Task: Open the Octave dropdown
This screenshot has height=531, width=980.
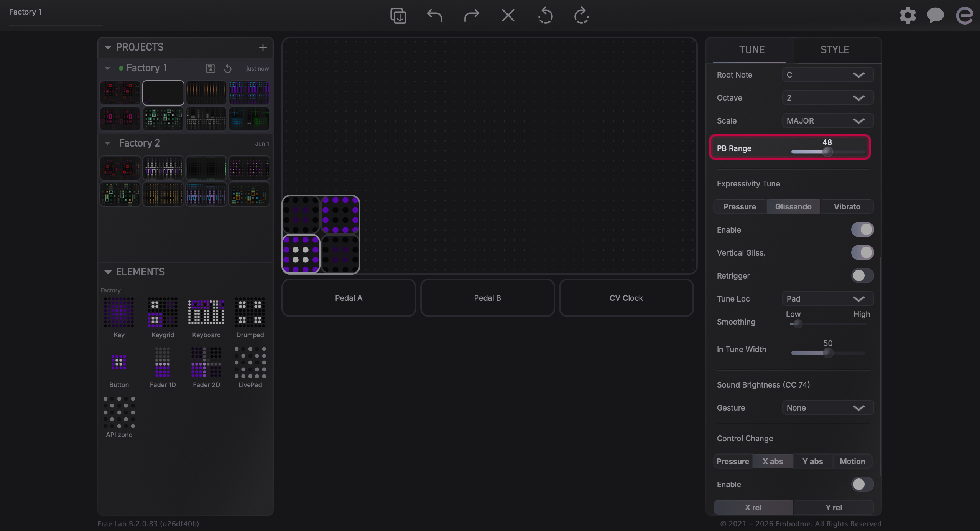Action: tap(828, 97)
